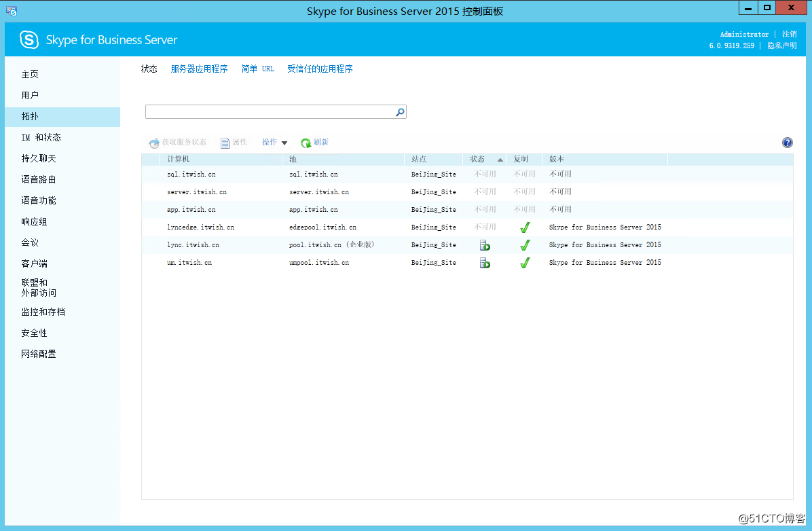Click pool.itwish.cn (企业版) cell
Screen dimensions: 812x531
[331, 245]
